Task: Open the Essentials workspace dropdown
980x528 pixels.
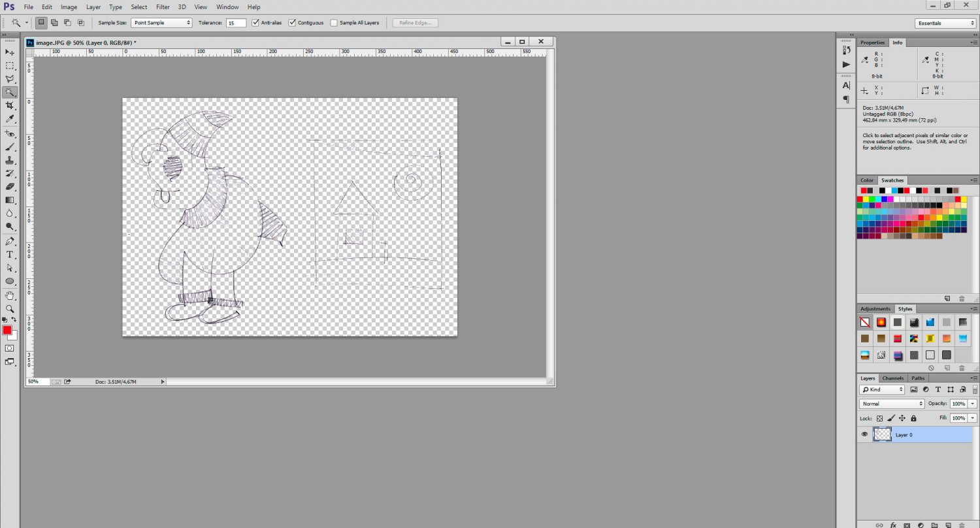Action: [x=945, y=23]
